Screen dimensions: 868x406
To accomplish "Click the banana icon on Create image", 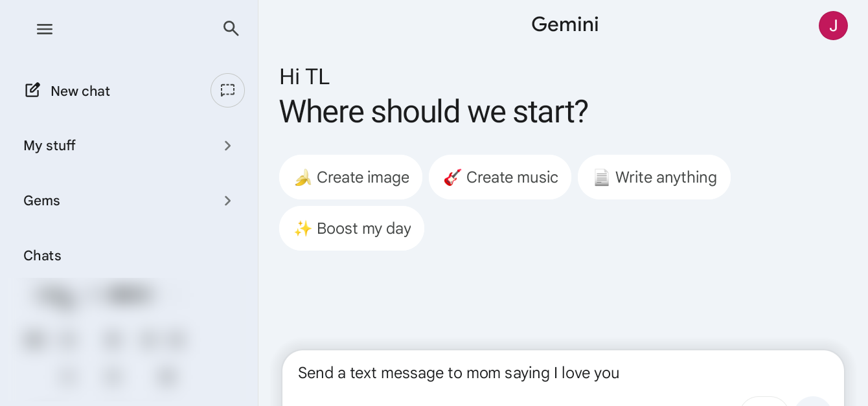I will [303, 177].
